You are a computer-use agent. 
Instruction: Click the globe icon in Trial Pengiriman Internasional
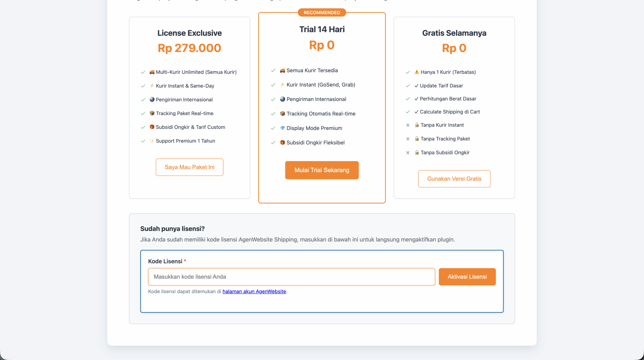pos(283,99)
